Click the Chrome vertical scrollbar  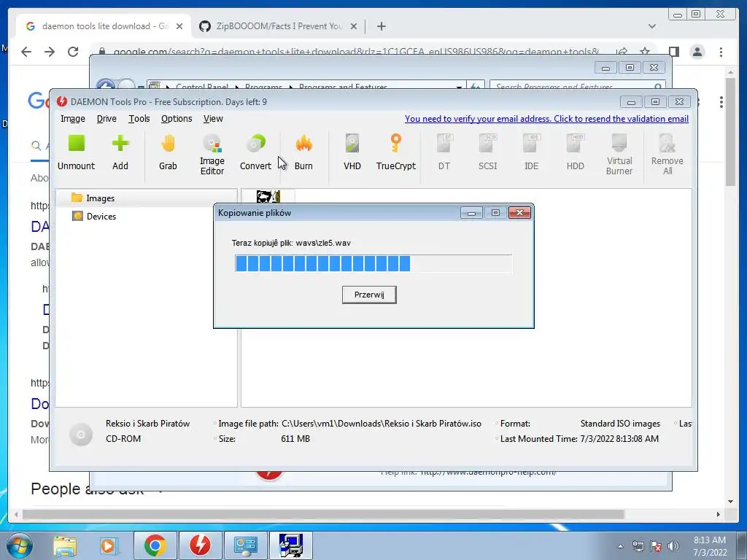[x=730, y=131]
